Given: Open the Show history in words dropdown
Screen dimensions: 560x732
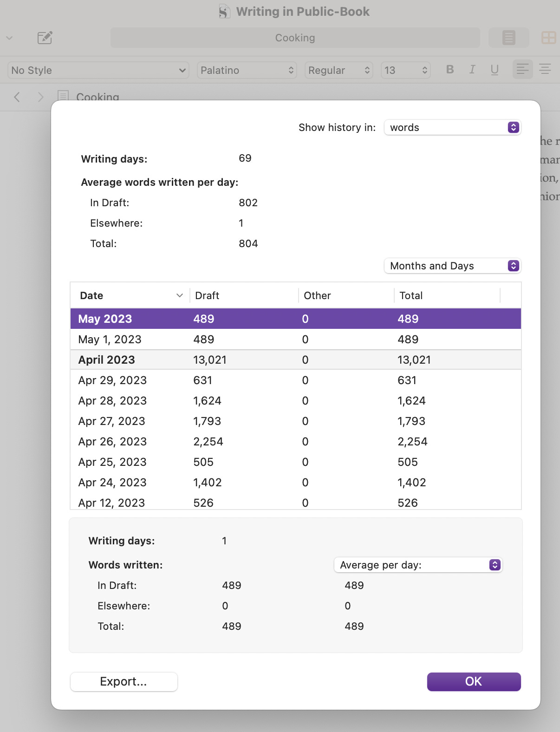Looking at the screenshot, I should 453,127.
